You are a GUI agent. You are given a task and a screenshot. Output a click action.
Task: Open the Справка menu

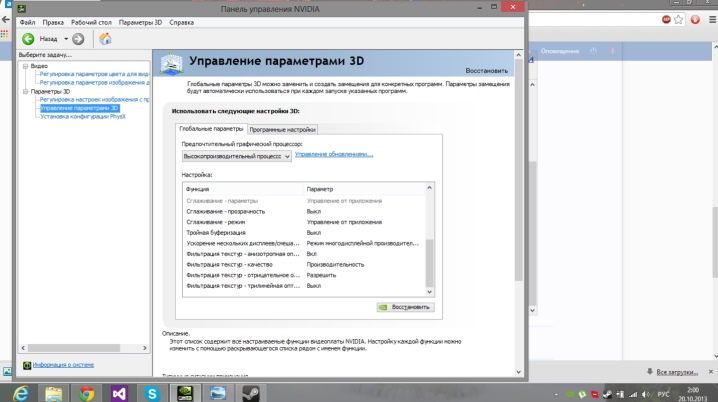tap(181, 22)
